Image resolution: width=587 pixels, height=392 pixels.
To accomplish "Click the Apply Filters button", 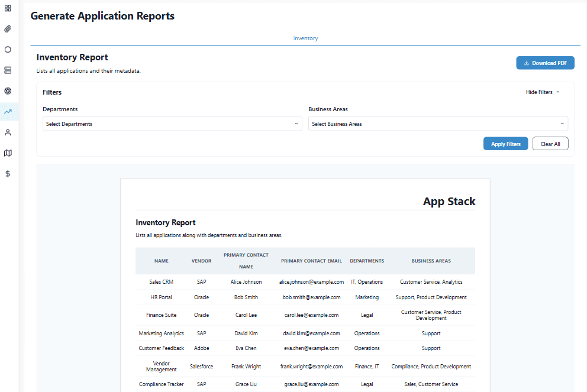I will point(505,144).
